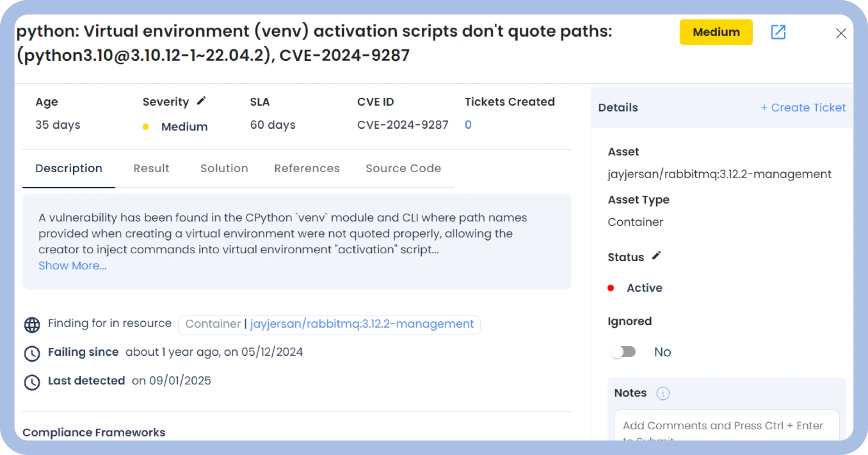Toggle the Ignored switch
This screenshot has width=868, height=455.
click(x=623, y=352)
